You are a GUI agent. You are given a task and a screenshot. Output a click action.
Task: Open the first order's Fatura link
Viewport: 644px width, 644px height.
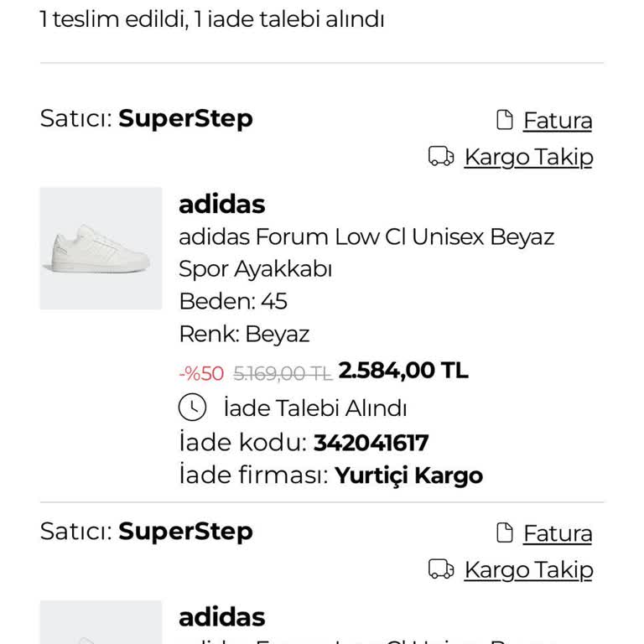(x=558, y=121)
